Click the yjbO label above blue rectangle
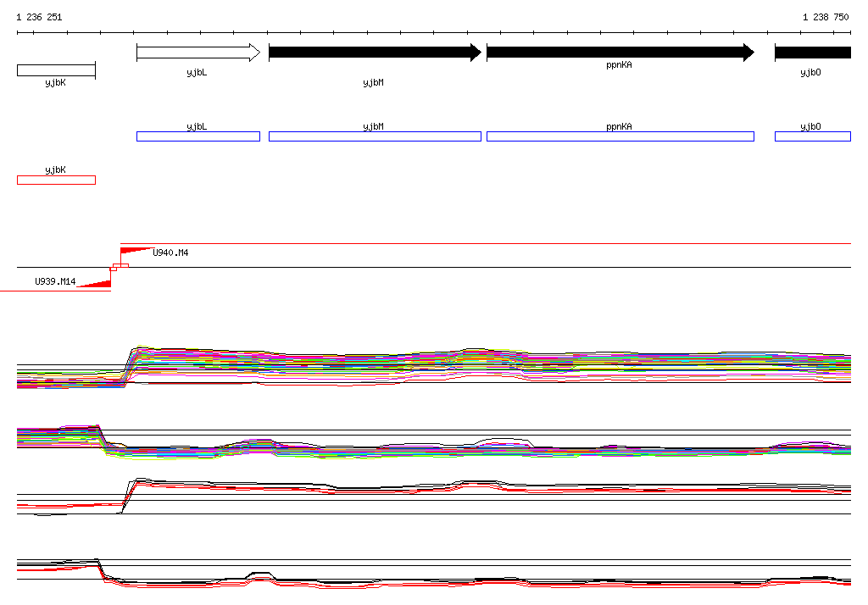Image resolution: width=868 pixels, height=605 pixels. (810, 127)
